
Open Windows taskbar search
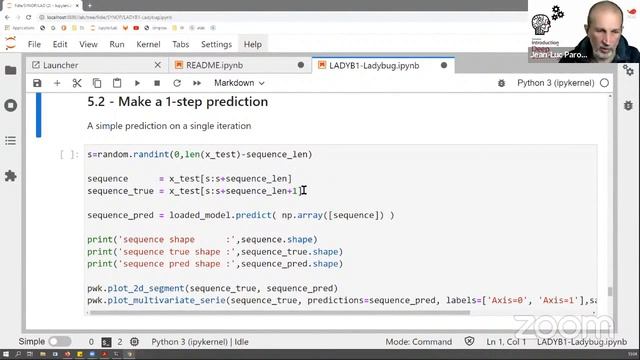(x=18, y=354)
